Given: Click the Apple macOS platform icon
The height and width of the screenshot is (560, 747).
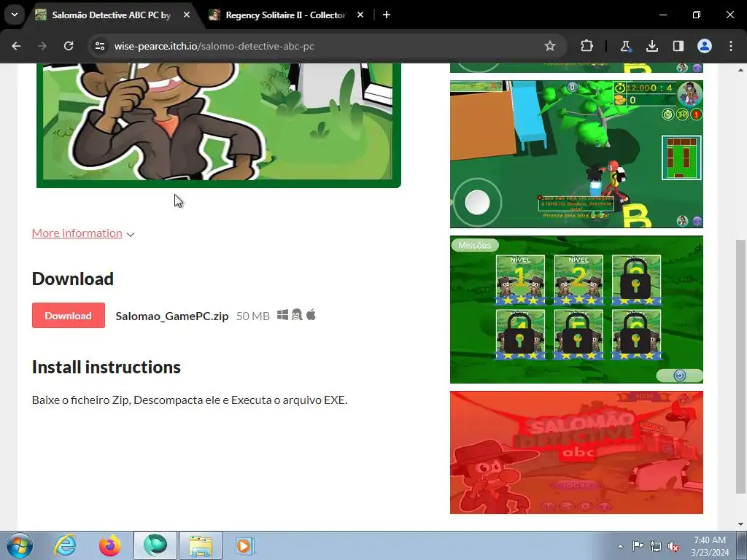Looking at the screenshot, I should coord(311,315).
